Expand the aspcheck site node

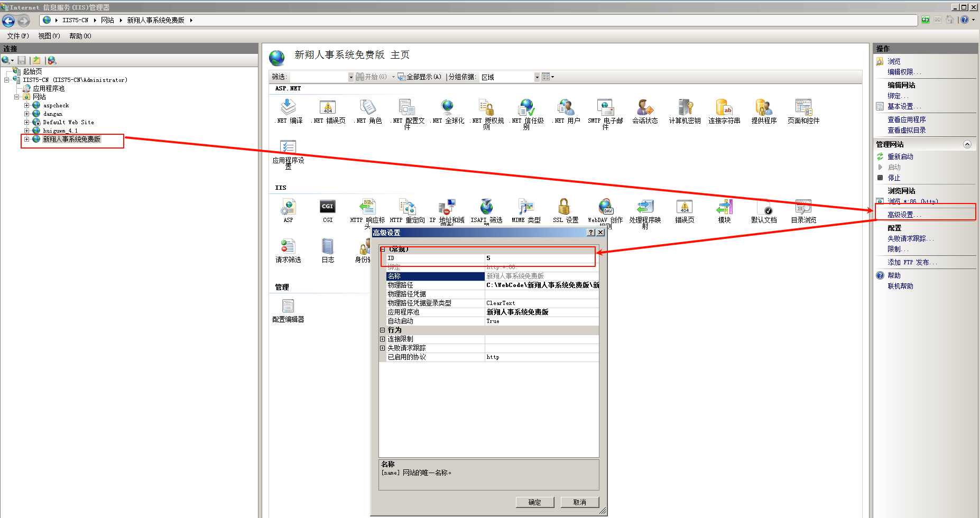[26, 106]
